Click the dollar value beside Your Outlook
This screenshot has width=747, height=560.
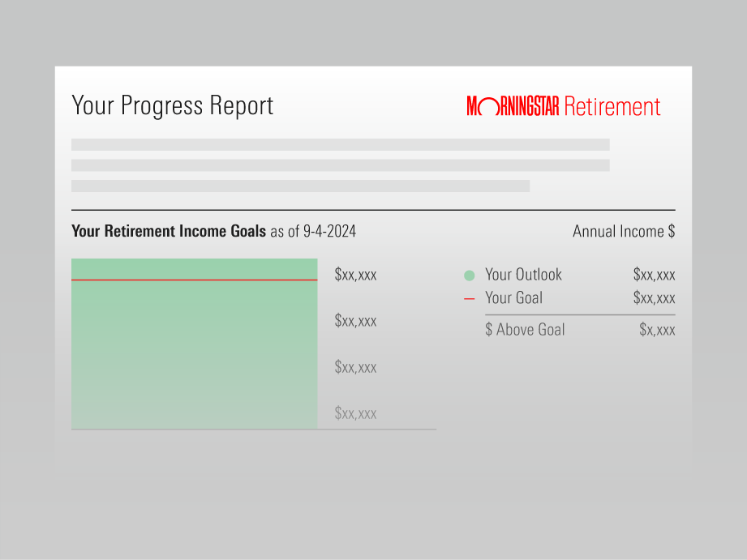654,275
